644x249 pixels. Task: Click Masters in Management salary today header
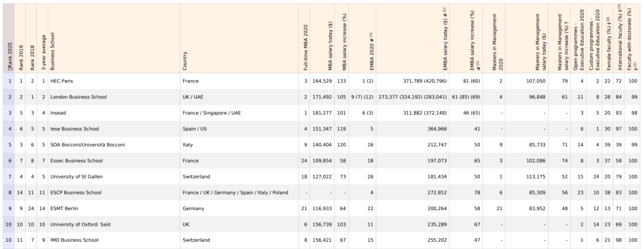527,39
